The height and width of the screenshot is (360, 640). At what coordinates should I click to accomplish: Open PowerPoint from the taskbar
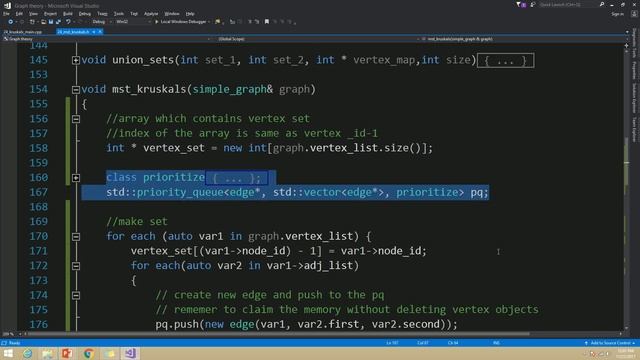pyautogui.click(x=67, y=353)
